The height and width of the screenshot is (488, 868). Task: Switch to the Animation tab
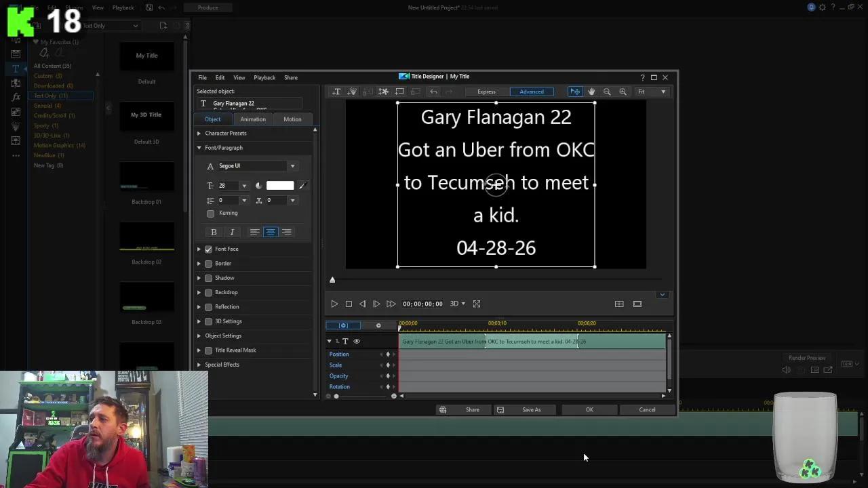tap(252, 119)
